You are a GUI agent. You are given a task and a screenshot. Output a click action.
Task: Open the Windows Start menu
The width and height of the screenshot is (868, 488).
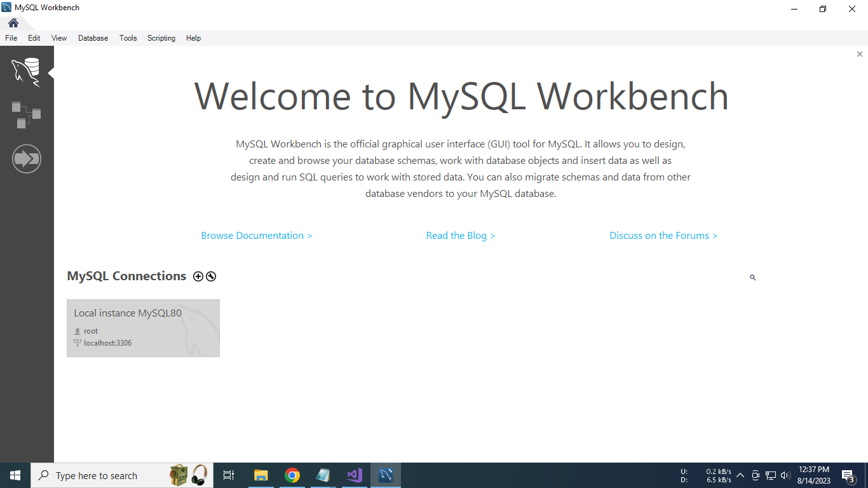(15, 475)
